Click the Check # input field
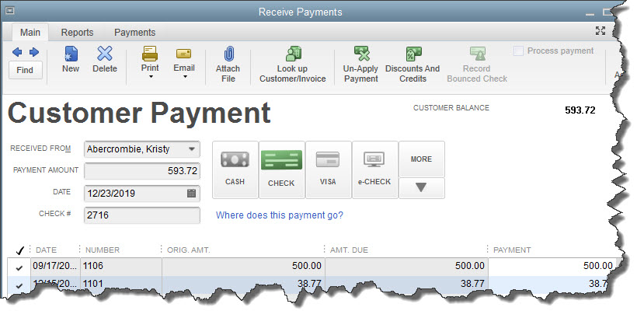The height and width of the screenshot is (318, 644). [141, 215]
